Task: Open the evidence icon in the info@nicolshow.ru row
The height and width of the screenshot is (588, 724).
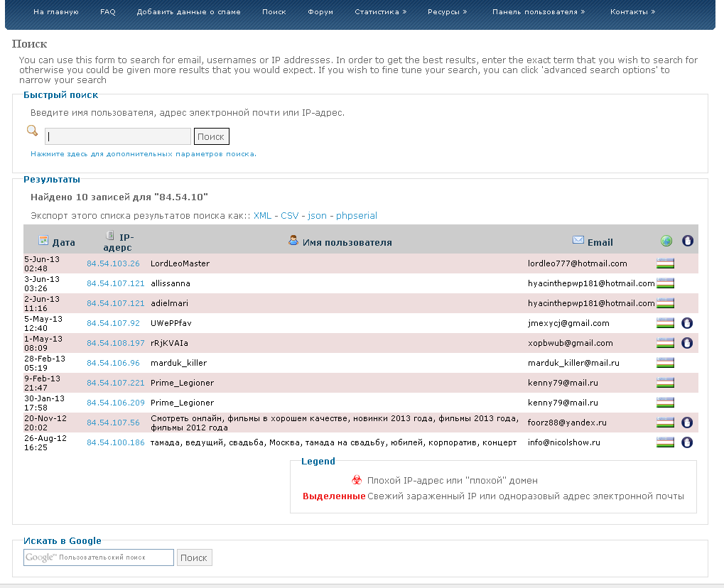Action: [687, 442]
